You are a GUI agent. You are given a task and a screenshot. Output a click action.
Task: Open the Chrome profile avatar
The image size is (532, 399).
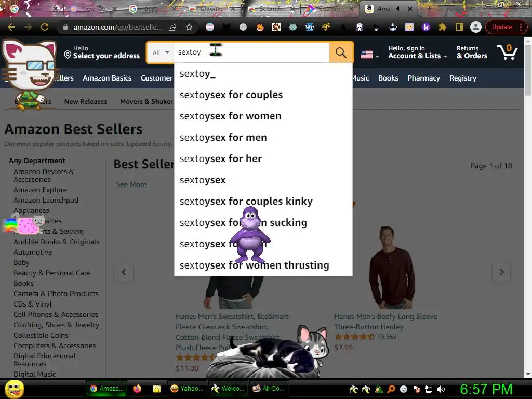click(476, 27)
